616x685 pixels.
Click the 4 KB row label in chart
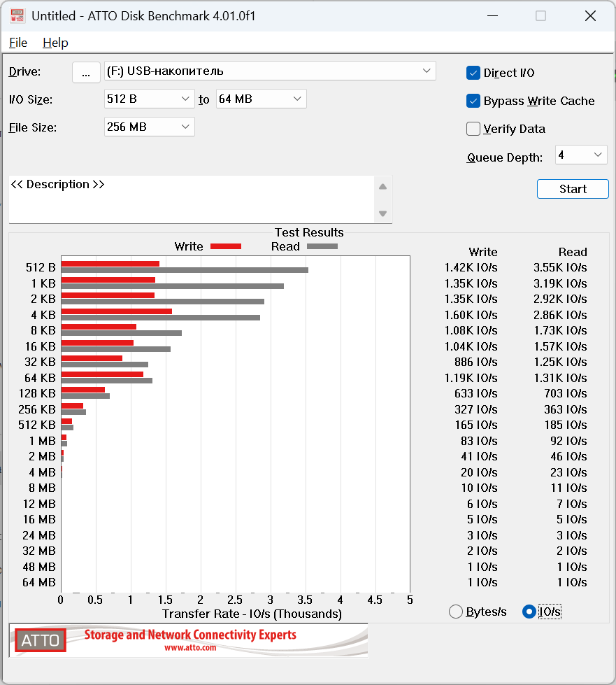pyautogui.click(x=43, y=315)
